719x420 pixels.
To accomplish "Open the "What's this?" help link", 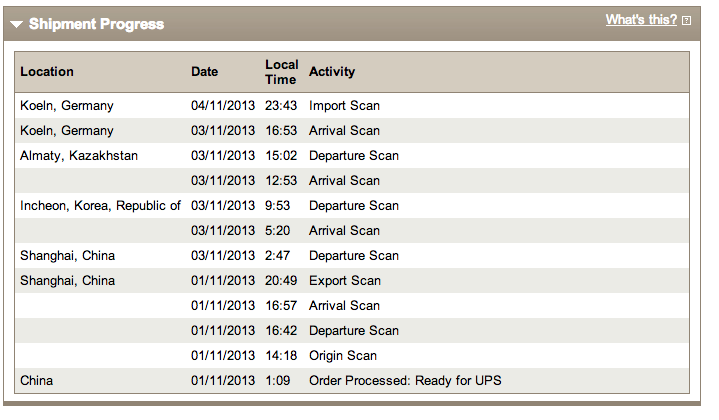I will pyautogui.click(x=641, y=20).
